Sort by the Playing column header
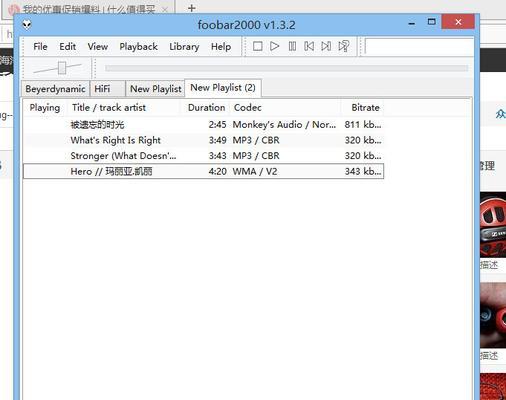Screen dimensions: 506x400 click(x=45, y=108)
